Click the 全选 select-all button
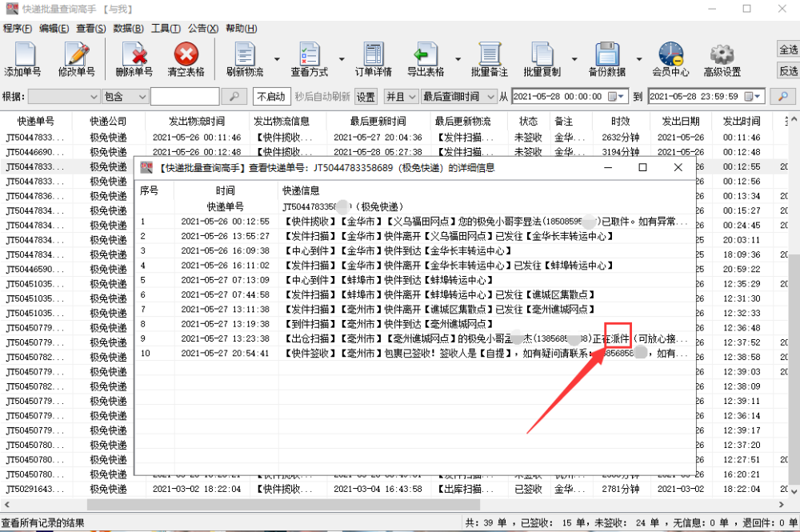800x532 pixels. click(788, 50)
